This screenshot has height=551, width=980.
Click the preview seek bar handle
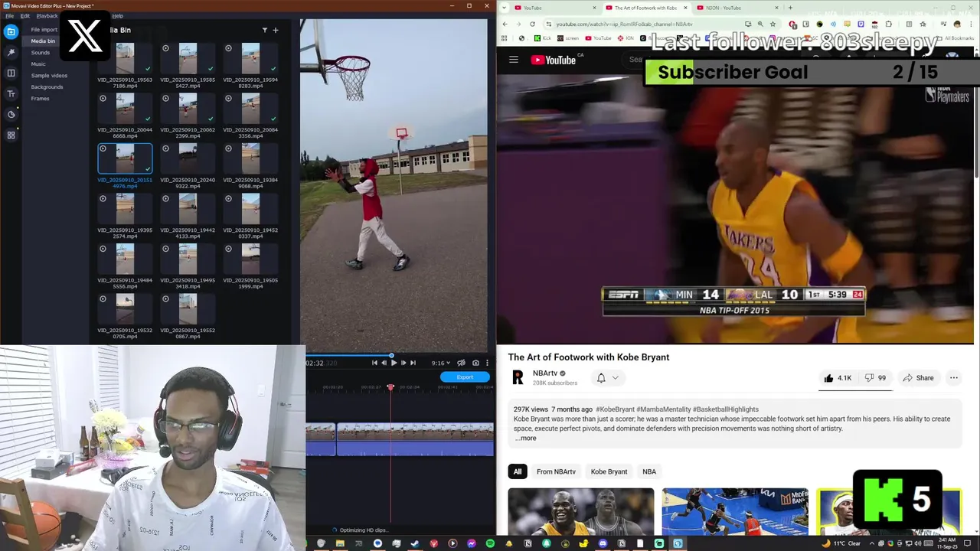tap(391, 355)
